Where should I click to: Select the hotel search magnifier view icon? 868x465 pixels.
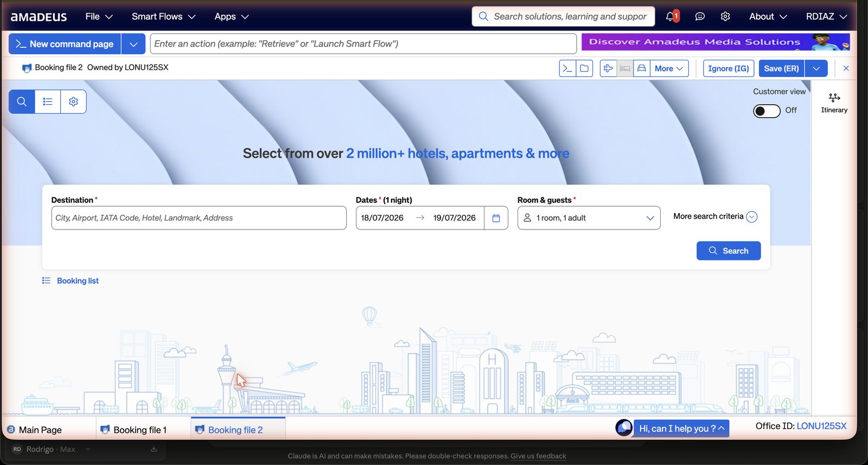(x=22, y=101)
